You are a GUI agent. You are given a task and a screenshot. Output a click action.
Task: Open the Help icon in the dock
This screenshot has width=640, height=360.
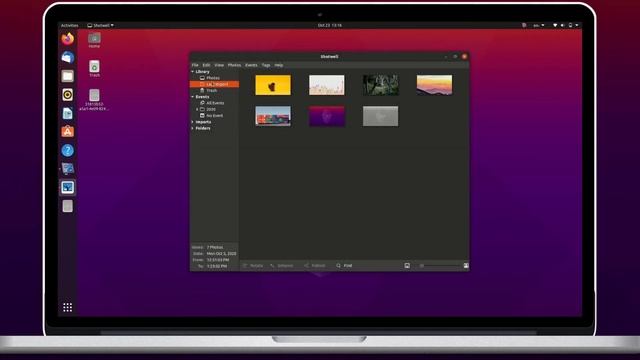point(68,151)
